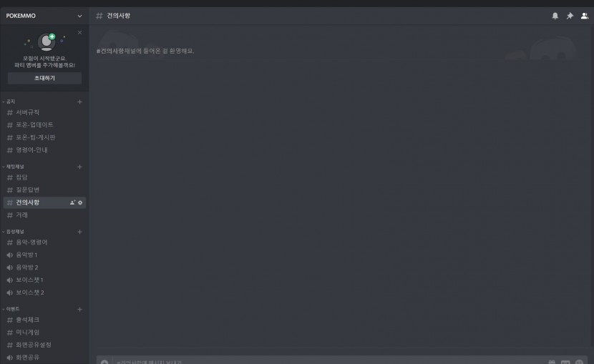Switch to the 잡담 channel
The image size is (594, 364).
point(44,177)
